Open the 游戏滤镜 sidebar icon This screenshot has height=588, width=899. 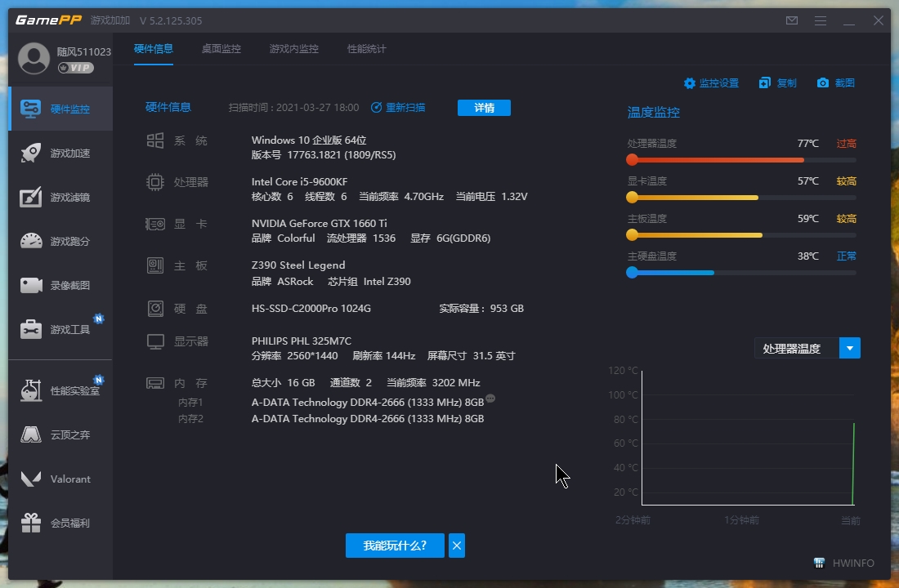click(31, 197)
